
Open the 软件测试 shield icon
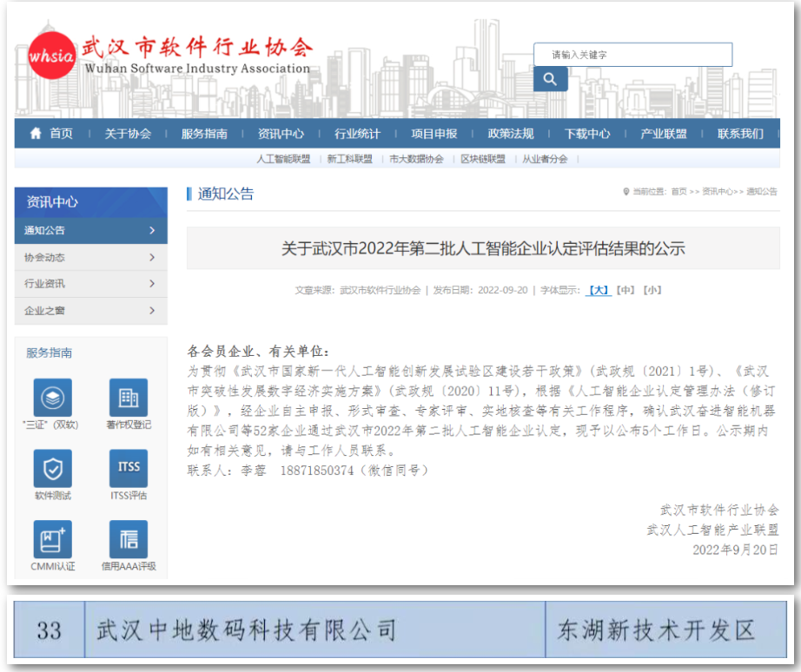53,468
